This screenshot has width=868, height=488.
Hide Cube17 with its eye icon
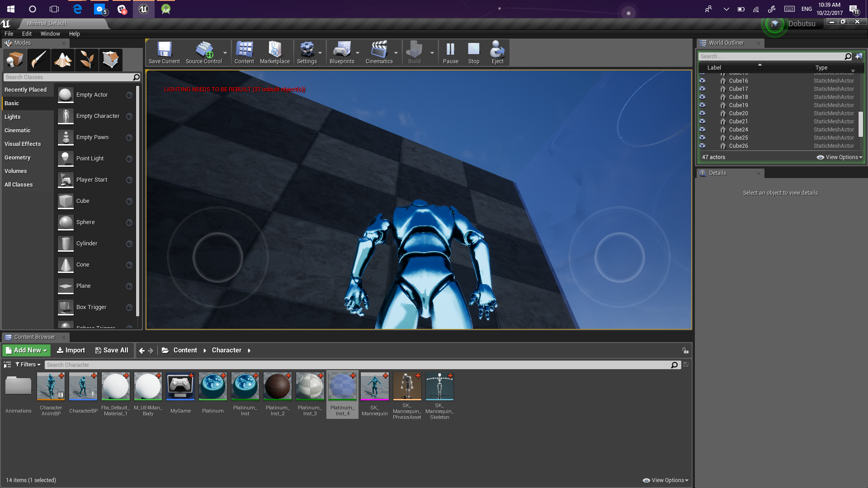point(702,89)
